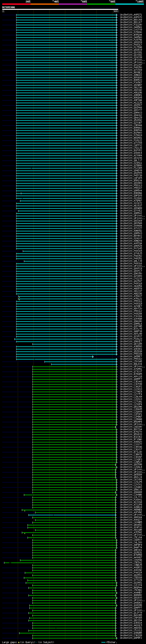Screen dimensions: 146x644
Task: Open the UniRef100_P25890 entry
Action: coord(131,32)
